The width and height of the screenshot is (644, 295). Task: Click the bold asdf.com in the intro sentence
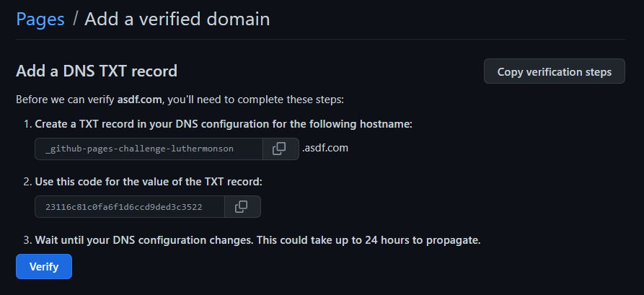[139, 100]
